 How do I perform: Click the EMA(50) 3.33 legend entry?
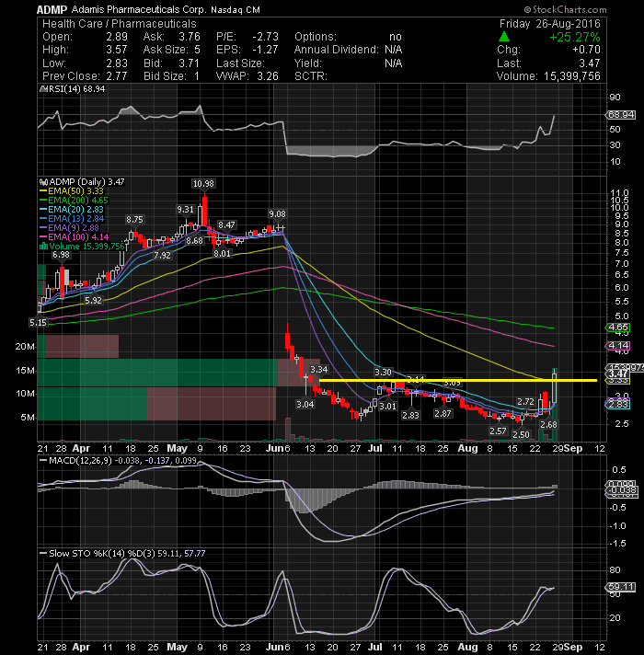(x=72, y=191)
